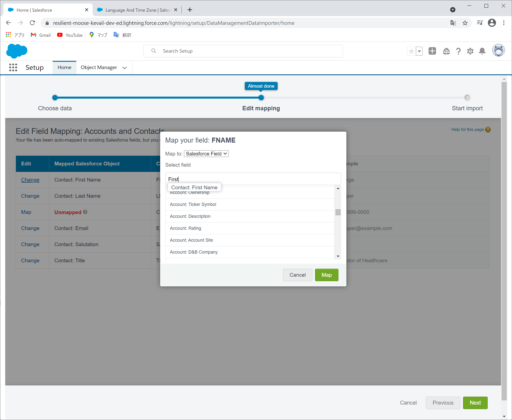Image resolution: width=512 pixels, height=420 pixels.
Task: Expand the favorites list dropdown arrow
Action: [419, 51]
